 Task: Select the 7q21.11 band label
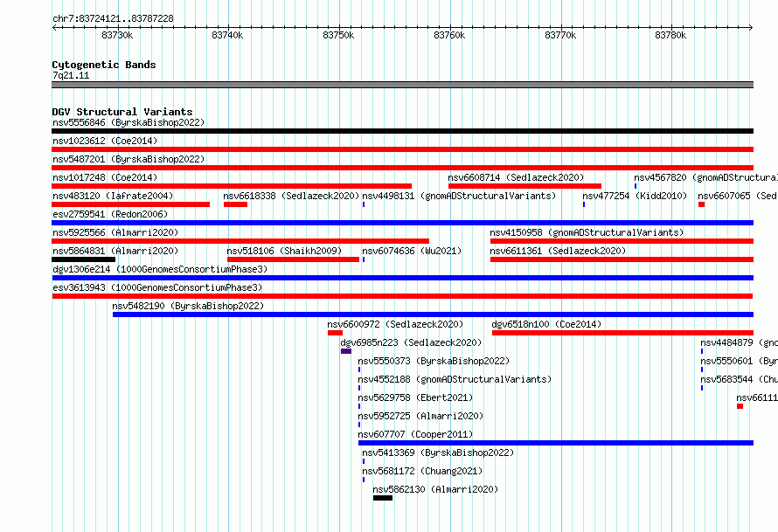click(71, 75)
